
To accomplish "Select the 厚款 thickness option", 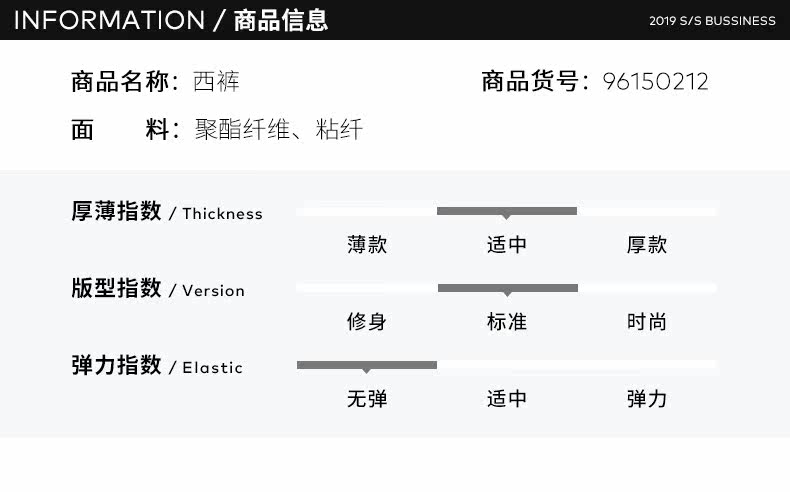I will point(646,245).
